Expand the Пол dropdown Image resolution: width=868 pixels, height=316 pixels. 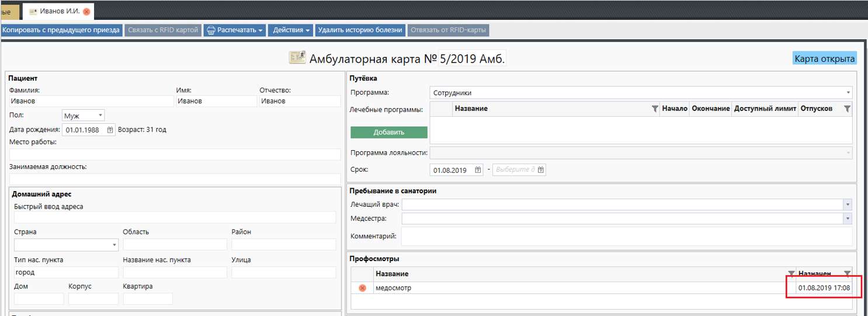(100, 116)
